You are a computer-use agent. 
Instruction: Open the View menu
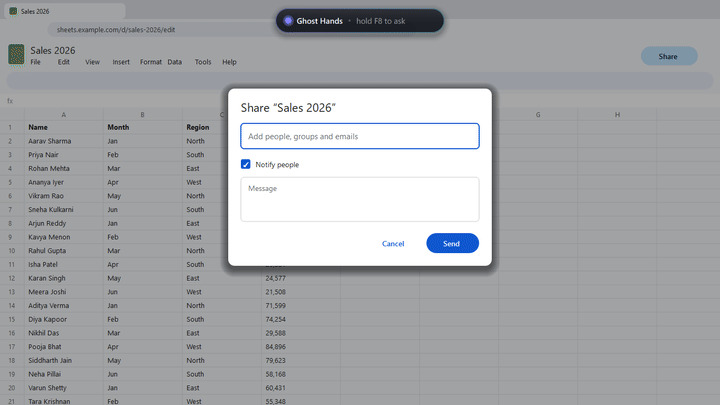point(92,62)
